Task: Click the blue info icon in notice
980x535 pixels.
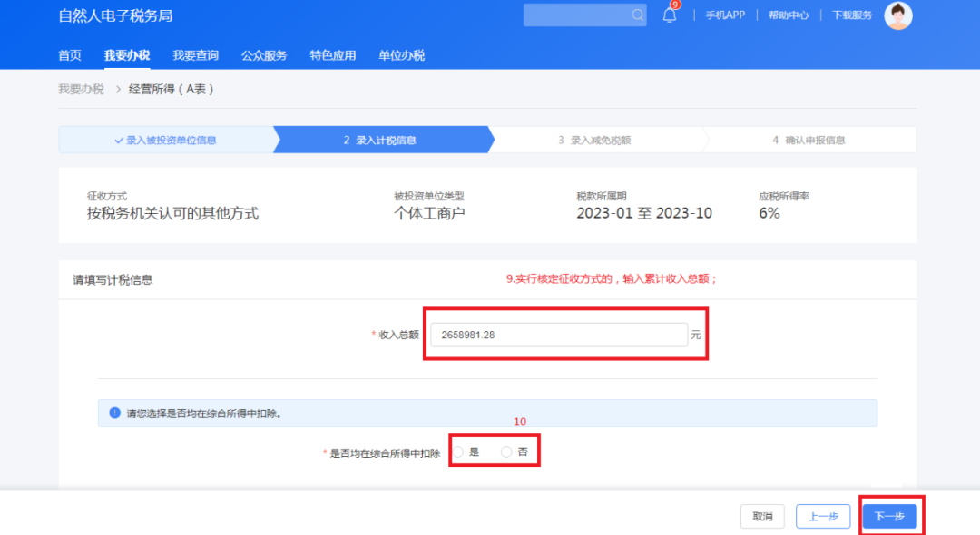Action: point(114,413)
